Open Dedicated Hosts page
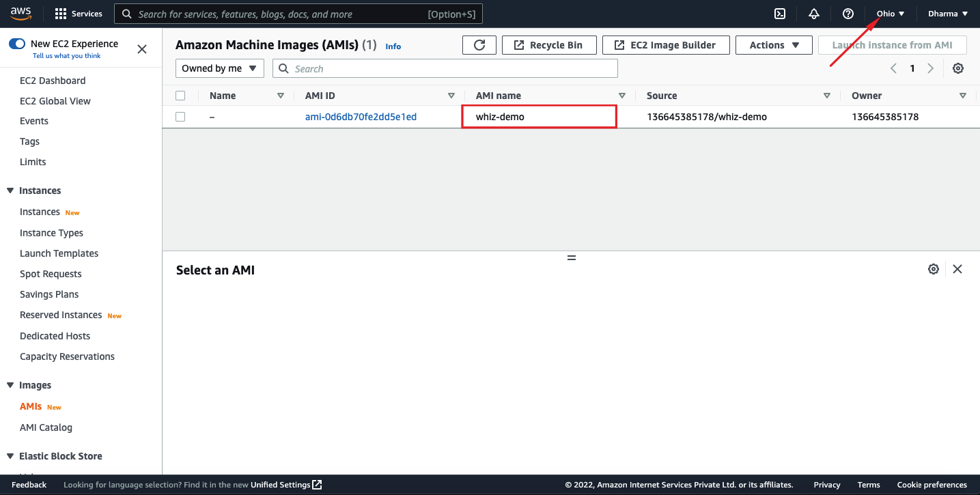The width and height of the screenshot is (980, 495). (x=55, y=336)
